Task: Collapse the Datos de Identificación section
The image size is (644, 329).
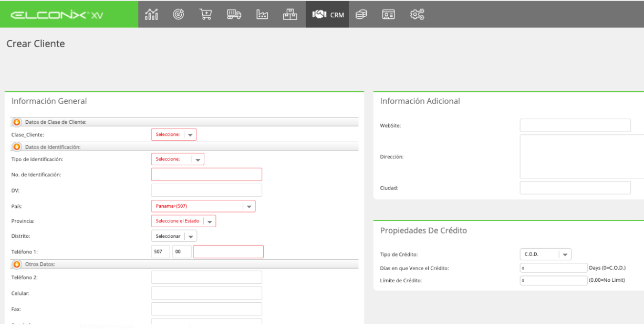Action: (16, 147)
